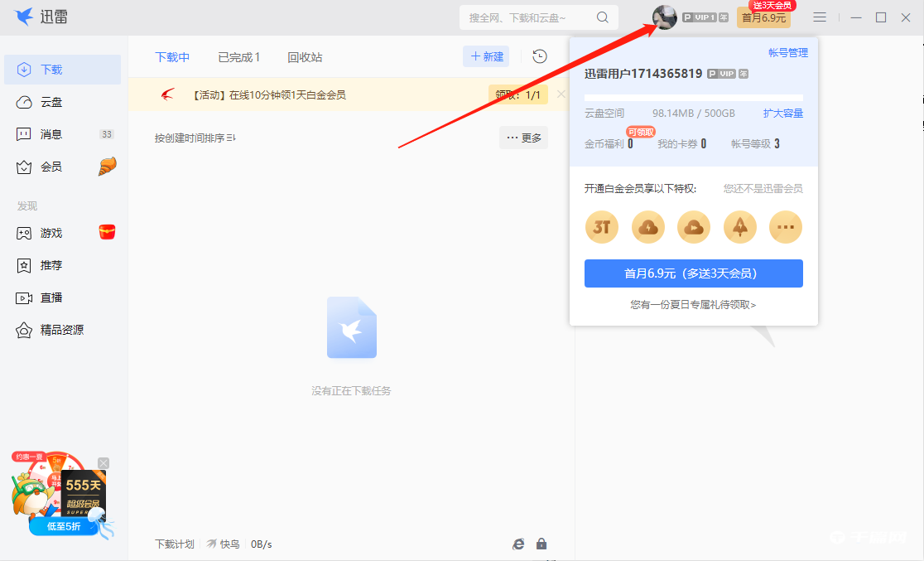Click the 扩大容量 expand capacity link
Viewport: 924px width, 561px height.
(783, 113)
